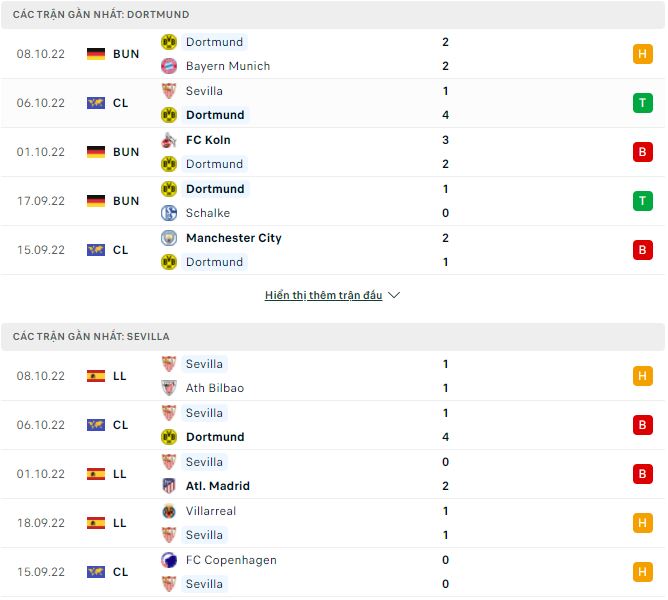Click the green T badge for Dortmund vs Schalke
Viewport: 668px width, 600px height.
tap(642, 201)
